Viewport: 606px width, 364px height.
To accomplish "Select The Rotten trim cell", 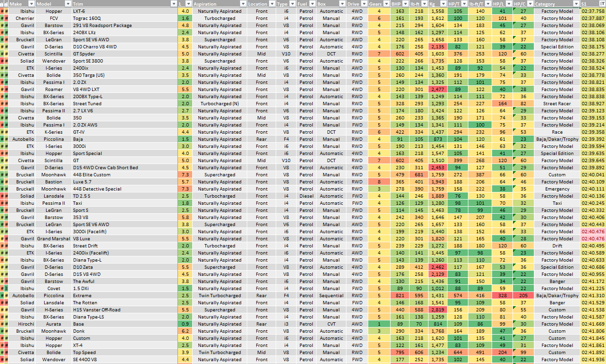I will (x=125, y=302).
